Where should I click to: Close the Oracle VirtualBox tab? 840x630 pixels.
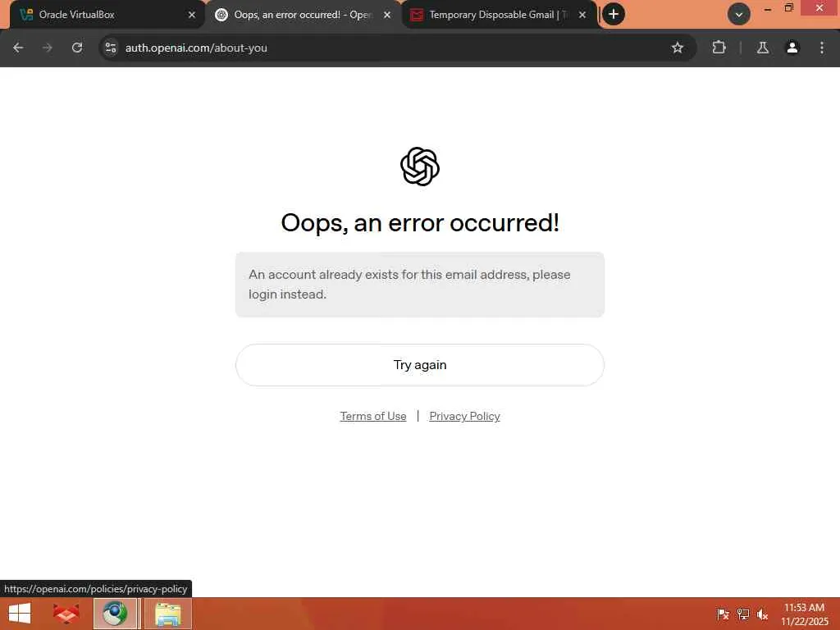(192, 15)
